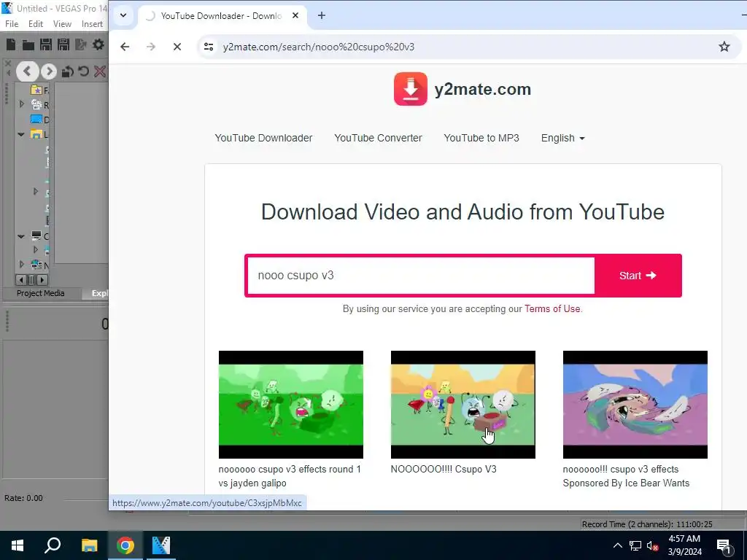Click the right arrow of VEGAS tree horizontal scrollbar
This screenshot has height=560, width=747.
pyautogui.click(x=42, y=280)
